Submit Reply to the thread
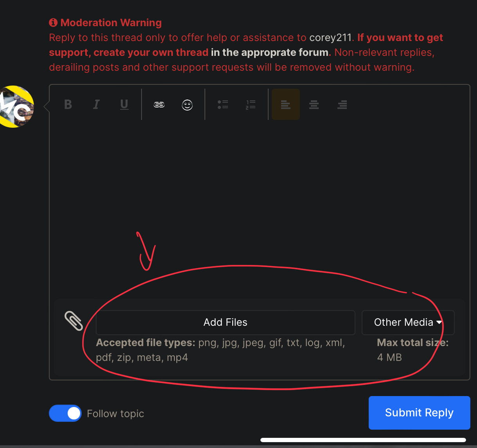 [419, 413]
